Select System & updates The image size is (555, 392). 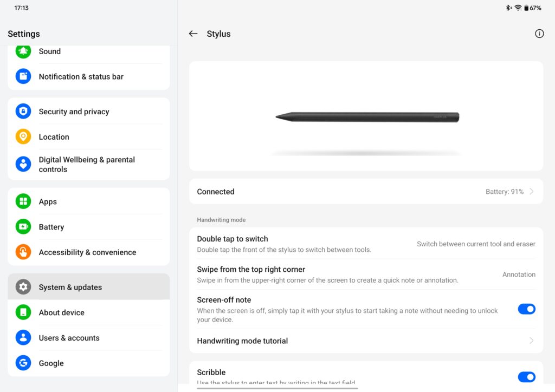tap(88, 287)
